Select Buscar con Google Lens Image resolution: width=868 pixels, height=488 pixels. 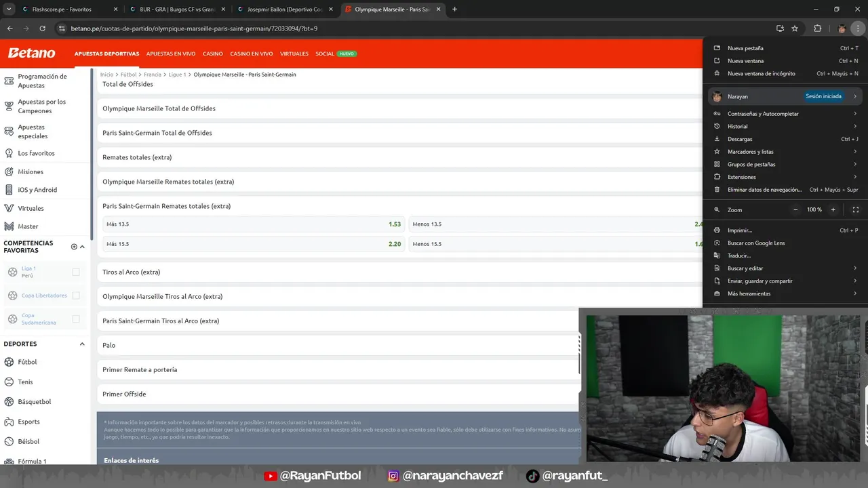click(x=785, y=243)
